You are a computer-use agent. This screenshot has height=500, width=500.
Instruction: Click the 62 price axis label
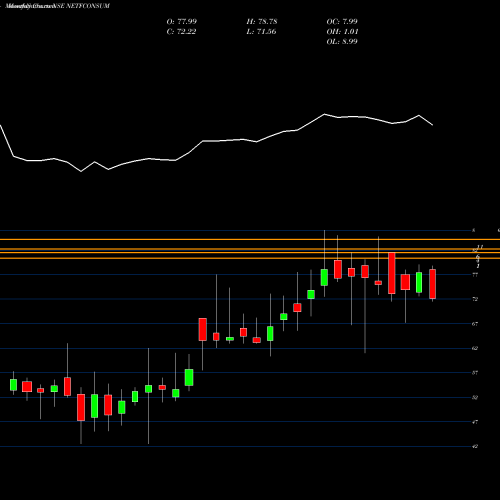tap(475, 348)
